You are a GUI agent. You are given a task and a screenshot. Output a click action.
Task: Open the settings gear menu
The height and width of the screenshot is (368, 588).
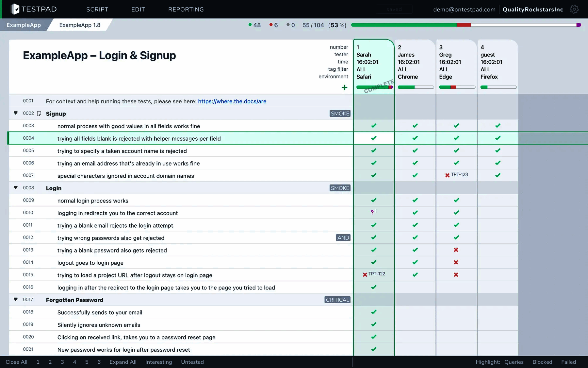point(574,9)
